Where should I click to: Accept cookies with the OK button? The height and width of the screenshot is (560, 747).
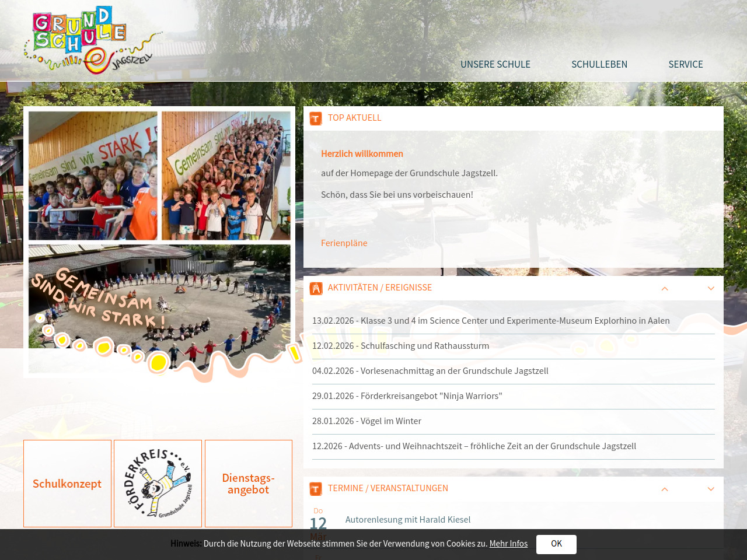pos(556,544)
